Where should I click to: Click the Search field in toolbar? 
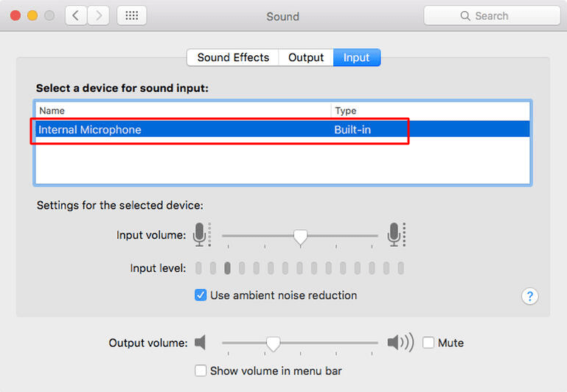click(492, 15)
